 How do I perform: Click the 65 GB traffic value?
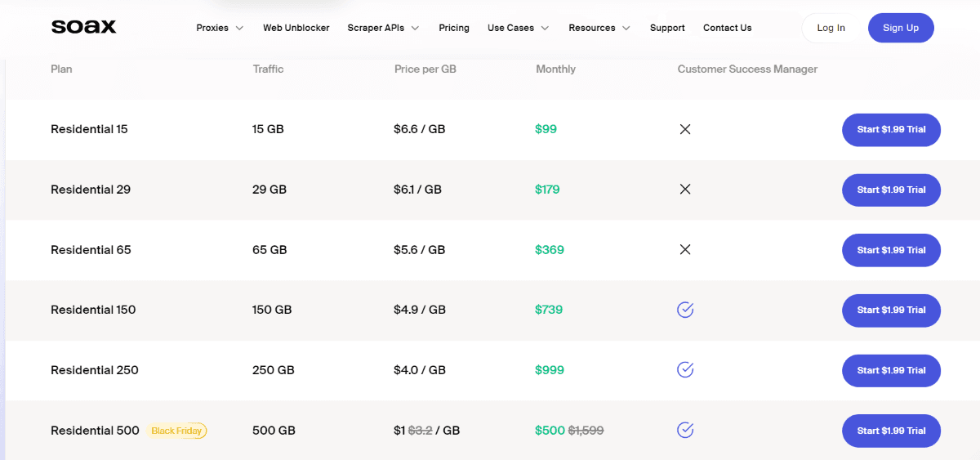click(x=269, y=250)
